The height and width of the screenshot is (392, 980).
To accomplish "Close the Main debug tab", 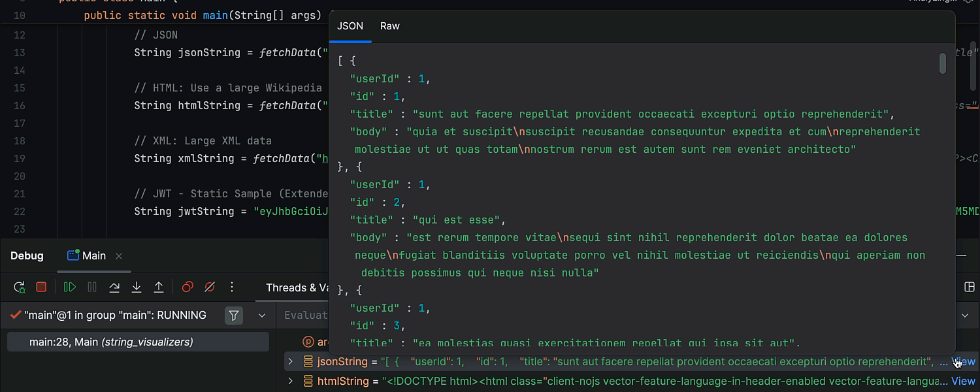I will (x=119, y=256).
